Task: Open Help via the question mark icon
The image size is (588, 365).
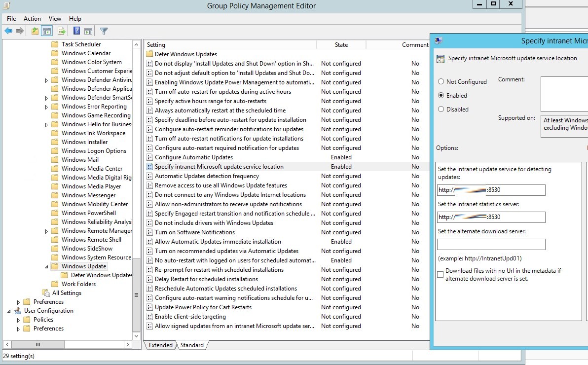Action: (77, 31)
